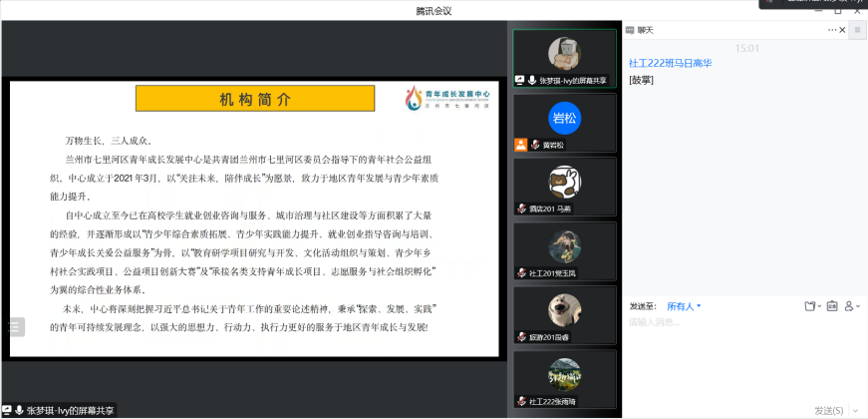This screenshot has height=419, width=868.
Task: Open the hamburger menu at chat panel top-right
Action: [858, 31]
